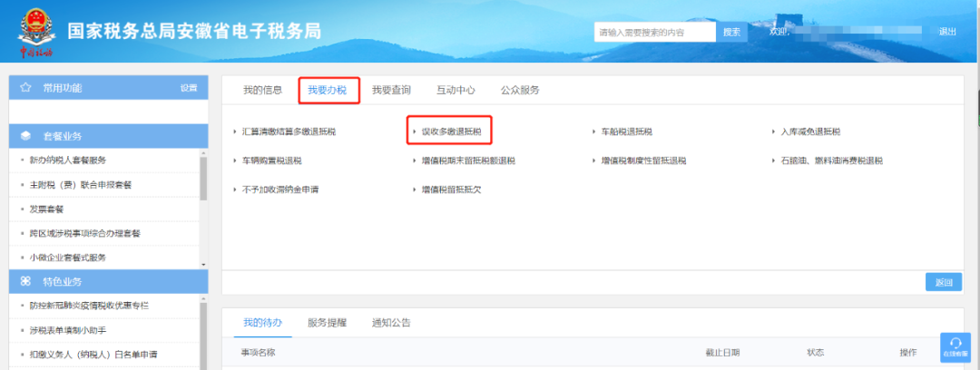Click the scroll-up arrow in 套餐业务 list
The image size is (980, 370).
tap(203, 153)
